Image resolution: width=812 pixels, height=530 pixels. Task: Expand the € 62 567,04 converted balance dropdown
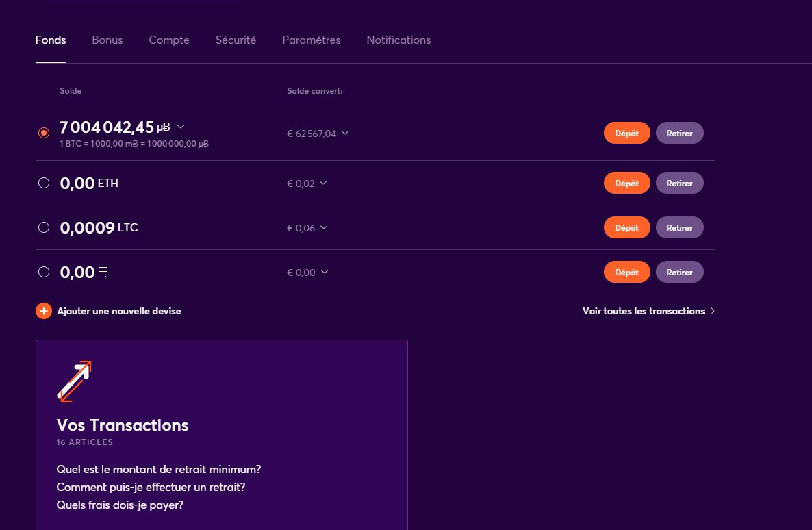[346, 133]
